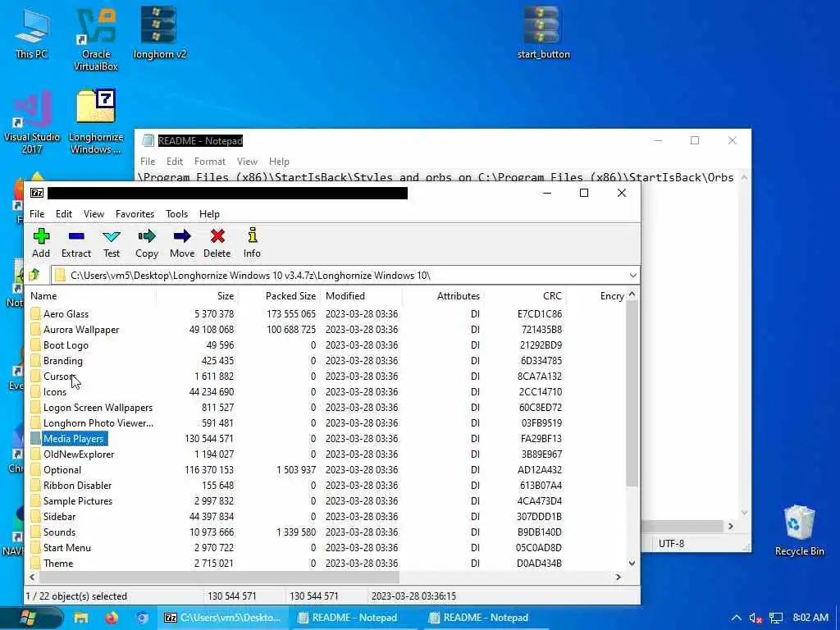This screenshot has height=630, width=840.
Task: Click the Add toolbar icon in 7-Zip
Action: coord(41,236)
